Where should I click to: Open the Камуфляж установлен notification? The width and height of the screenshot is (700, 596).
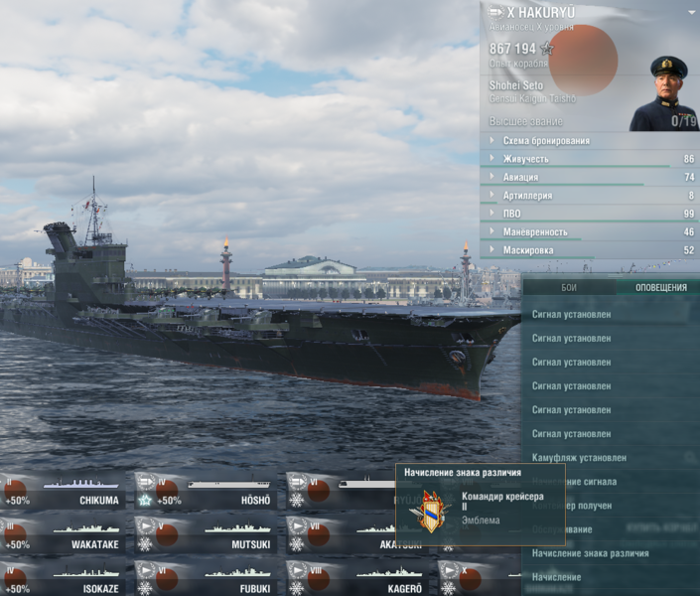[x=579, y=458]
